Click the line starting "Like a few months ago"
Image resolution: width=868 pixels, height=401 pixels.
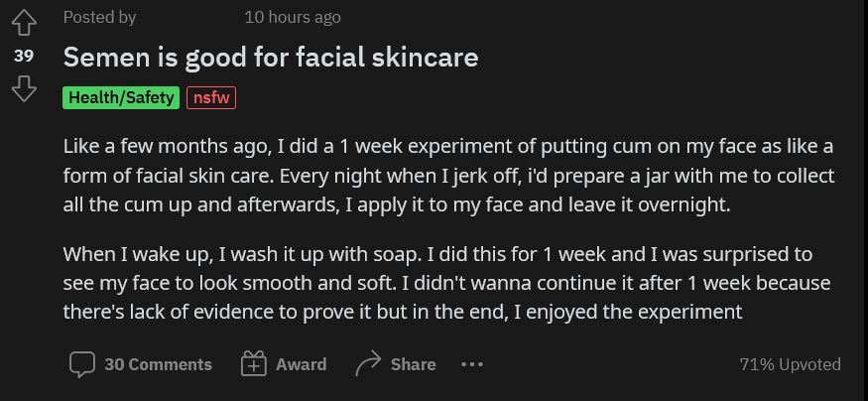click(x=447, y=147)
